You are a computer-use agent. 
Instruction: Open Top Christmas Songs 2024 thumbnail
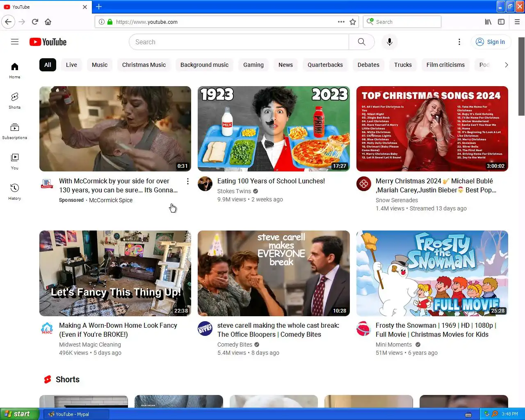click(x=432, y=129)
